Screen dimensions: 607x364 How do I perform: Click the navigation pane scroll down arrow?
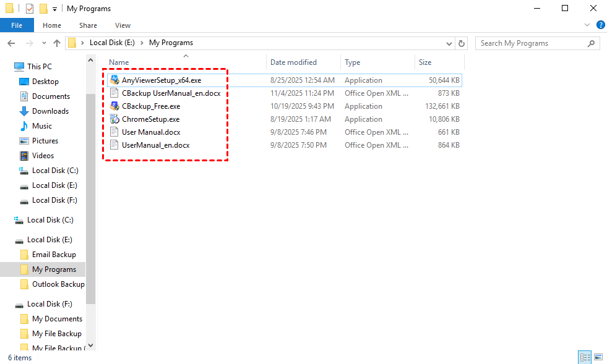click(91, 345)
